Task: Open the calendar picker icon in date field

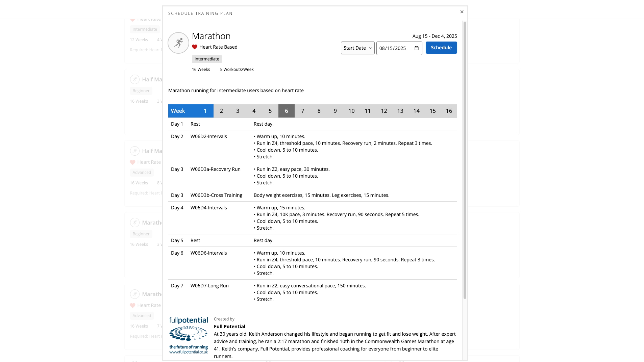Action: point(416,48)
